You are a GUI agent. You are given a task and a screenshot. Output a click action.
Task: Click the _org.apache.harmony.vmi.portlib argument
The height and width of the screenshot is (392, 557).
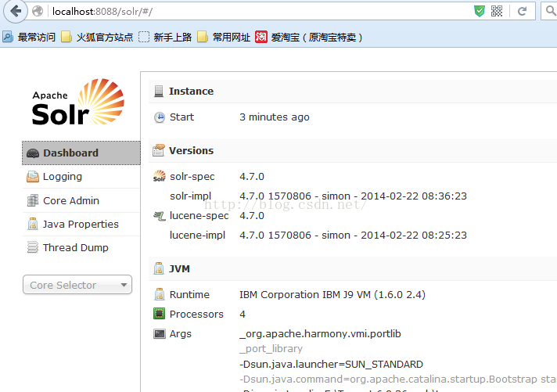click(320, 334)
